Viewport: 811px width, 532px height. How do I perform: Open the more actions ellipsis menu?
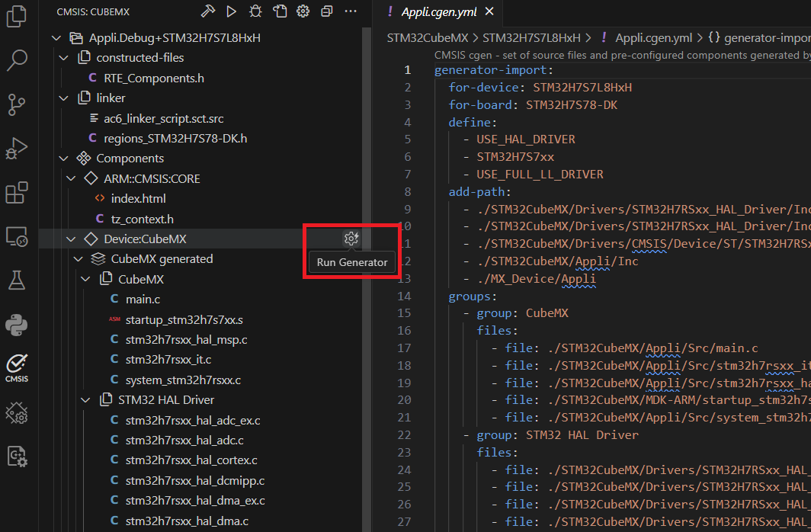coord(351,11)
